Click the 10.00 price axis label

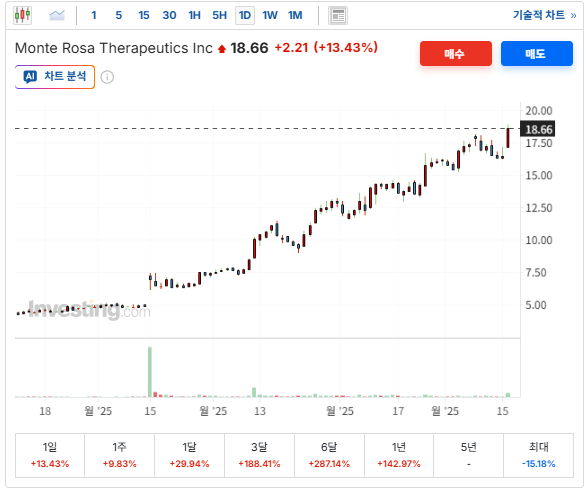click(539, 240)
